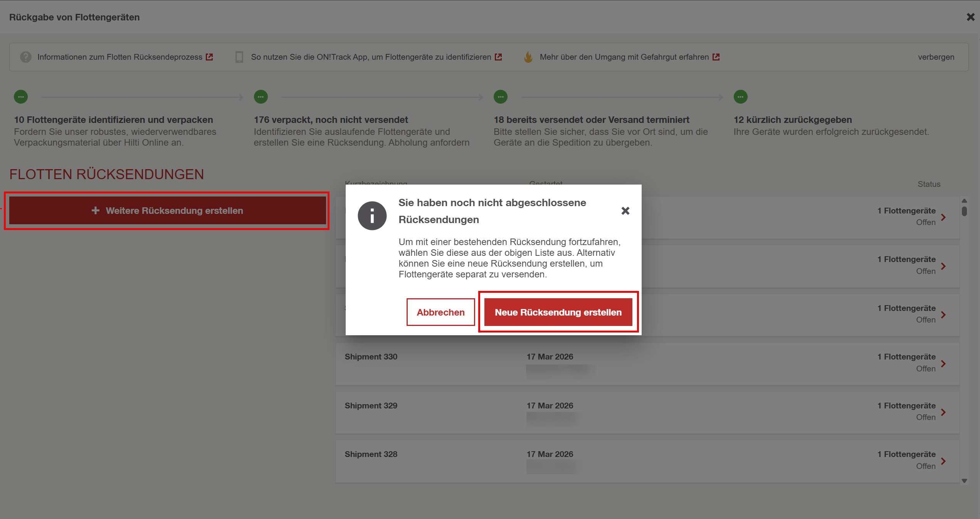Click the plus icon on Weitere Rücksendung button
Viewport: 980px width, 519px height.
95,210
